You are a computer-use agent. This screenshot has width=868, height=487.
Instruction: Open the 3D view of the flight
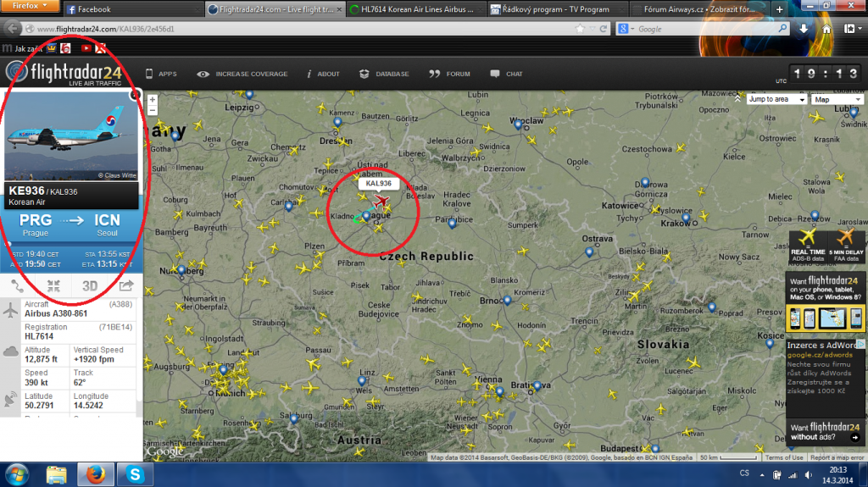pyautogui.click(x=90, y=285)
